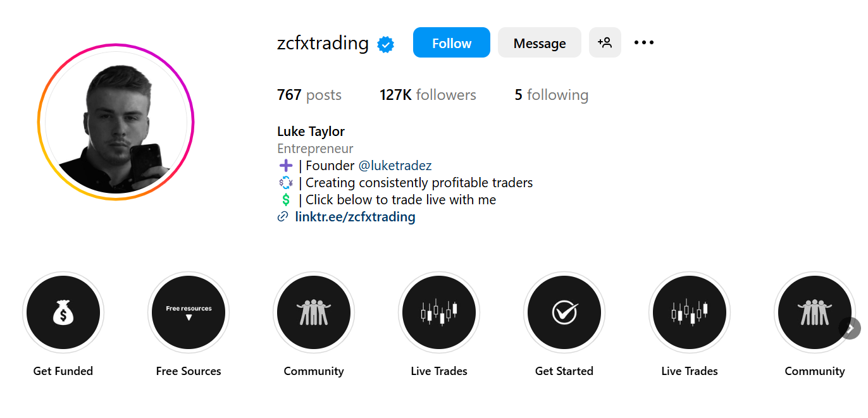Open the rightmost 'Community' highlight icon
This screenshot has height=418, width=868.
coord(814,312)
